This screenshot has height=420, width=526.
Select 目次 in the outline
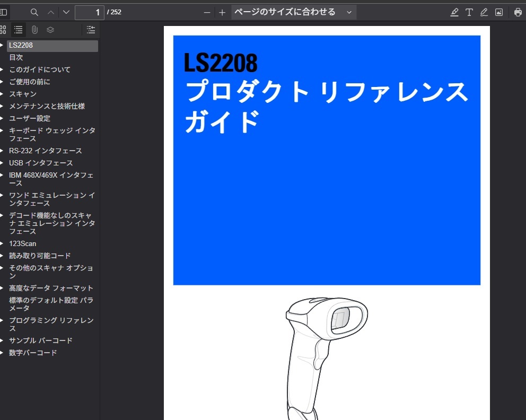point(16,57)
